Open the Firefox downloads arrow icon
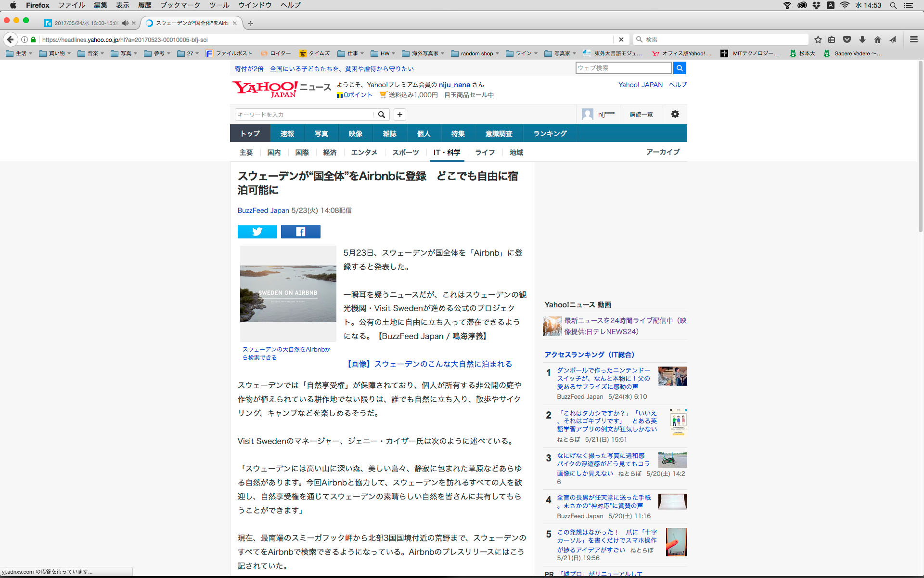924x578 pixels. (x=862, y=39)
